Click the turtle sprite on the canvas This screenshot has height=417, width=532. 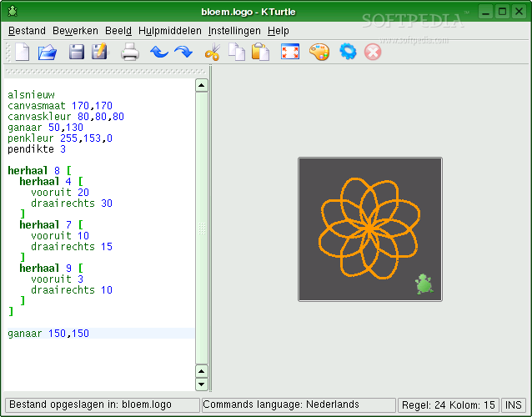point(424,284)
